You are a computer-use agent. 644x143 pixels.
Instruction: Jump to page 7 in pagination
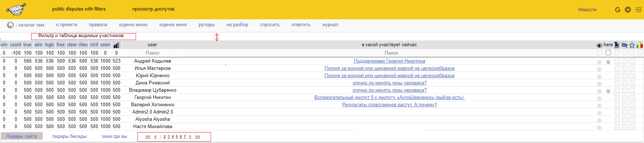(x=185, y=136)
